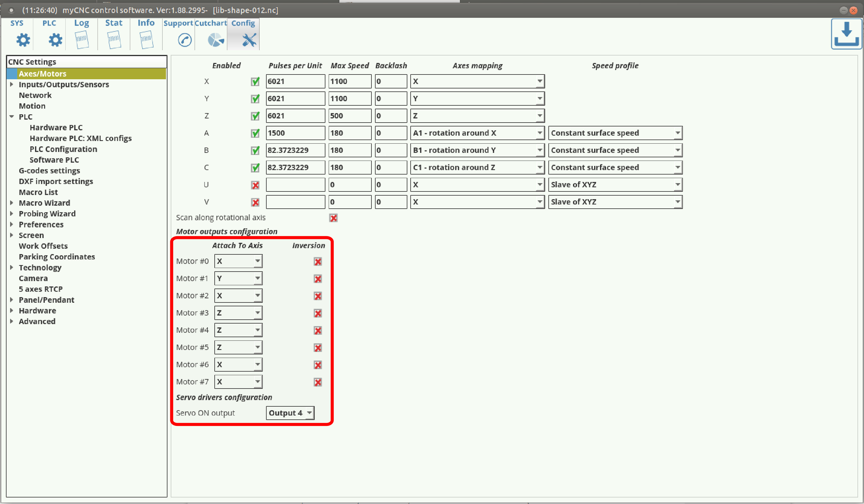
Task: Open the A axis Speed profile dropdown
Action: point(615,133)
